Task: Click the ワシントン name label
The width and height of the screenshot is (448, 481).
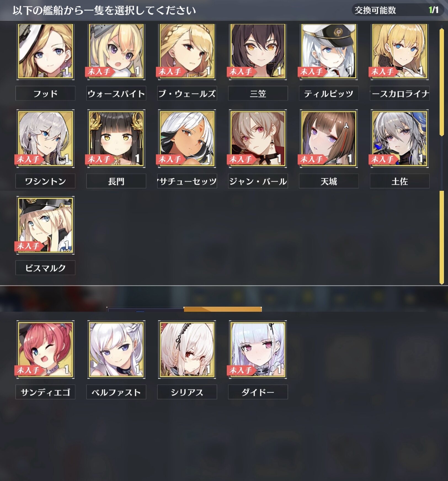Action: [x=46, y=181]
